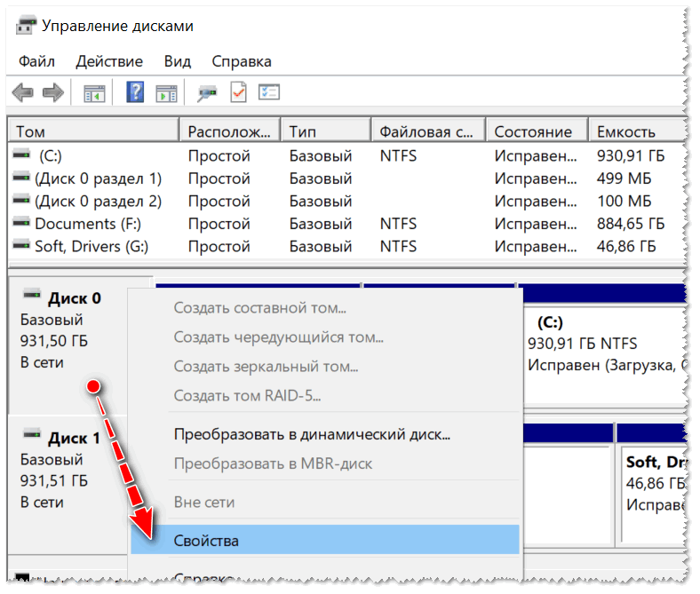Click the Disk Management title bar icon
Viewport: 700px width, 594px height.
[x=26, y=25]
